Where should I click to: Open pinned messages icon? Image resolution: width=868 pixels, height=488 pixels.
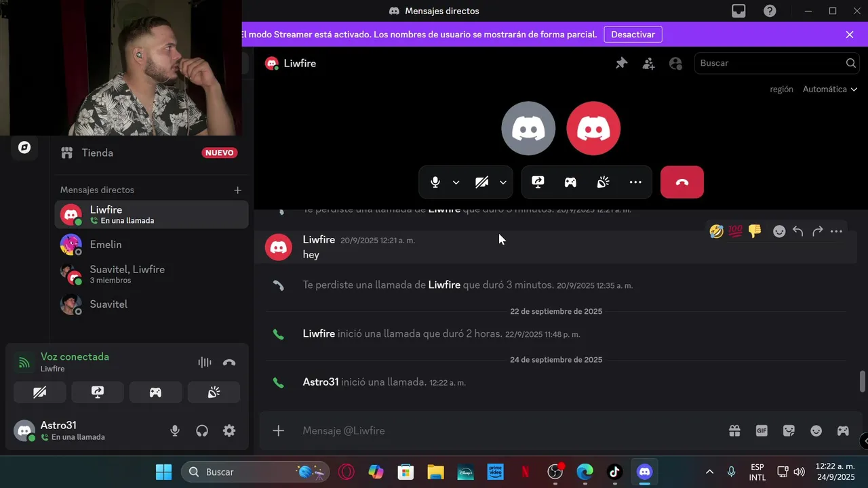click(x=622, y=63)
